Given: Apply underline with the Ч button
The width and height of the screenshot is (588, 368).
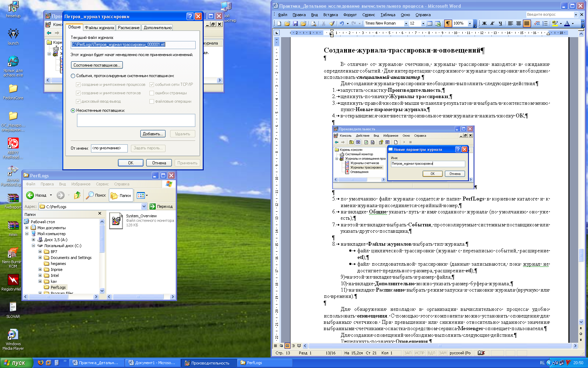Looking at the screenshot, I should click(500, 23).
